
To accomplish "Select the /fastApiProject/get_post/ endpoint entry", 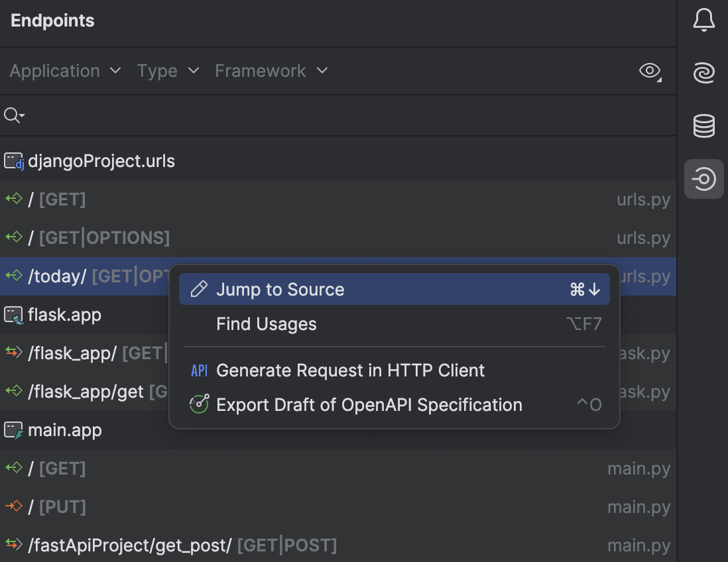I will (x=182, y=545).
